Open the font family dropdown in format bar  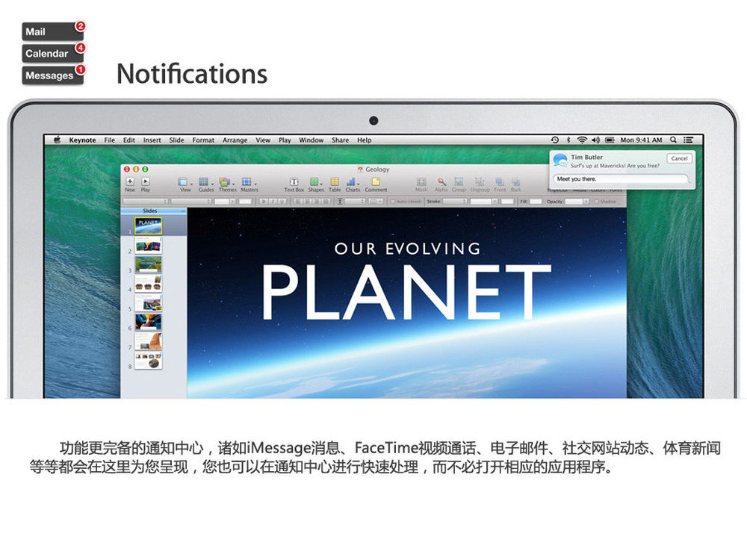146,202
